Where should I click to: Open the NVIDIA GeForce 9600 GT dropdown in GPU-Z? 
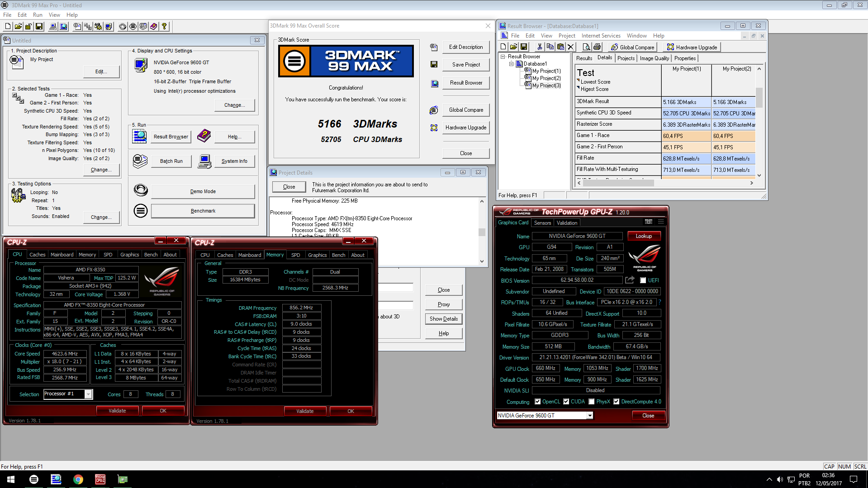(x=589, y=416)
